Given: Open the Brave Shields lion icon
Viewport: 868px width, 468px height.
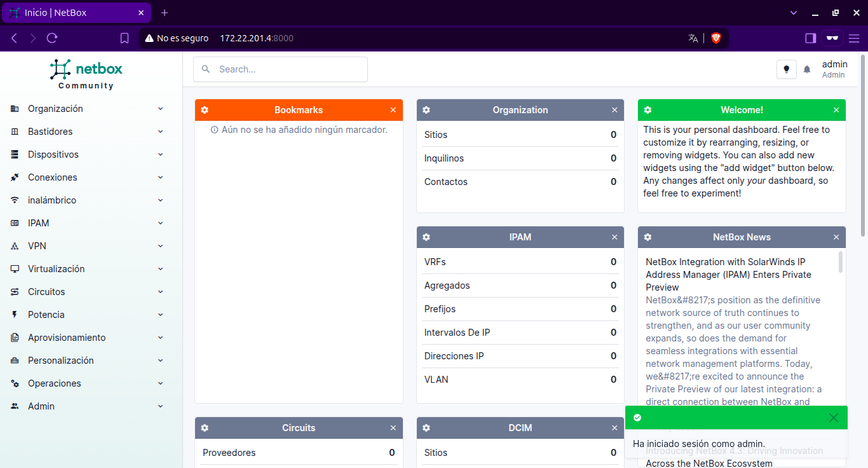Looking at the screenshot, I should point(716,38).
